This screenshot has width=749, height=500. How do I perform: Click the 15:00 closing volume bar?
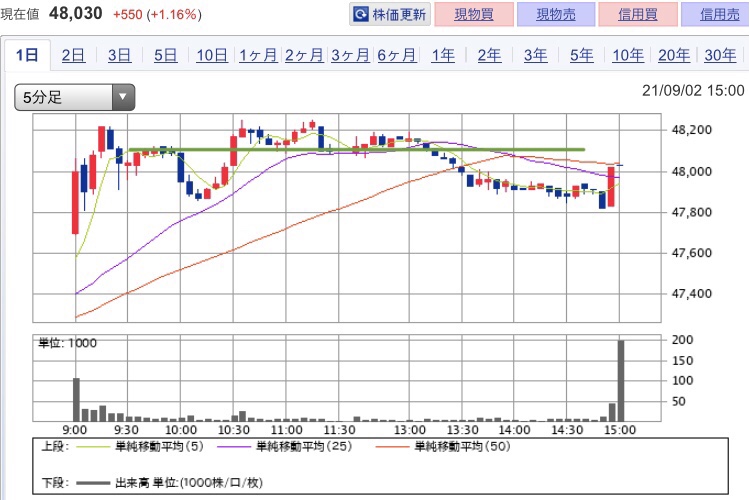pyautogui.click(x=621, y=381)
